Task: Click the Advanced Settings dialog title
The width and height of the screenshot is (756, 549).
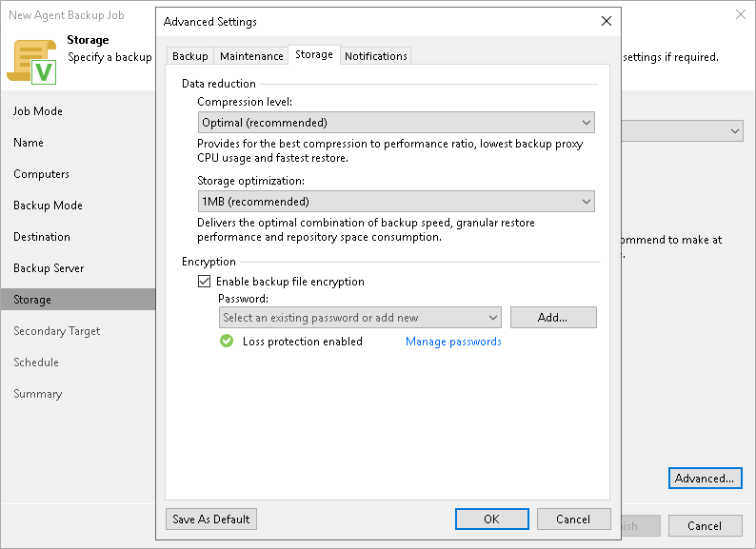Action: pos(209,22)
